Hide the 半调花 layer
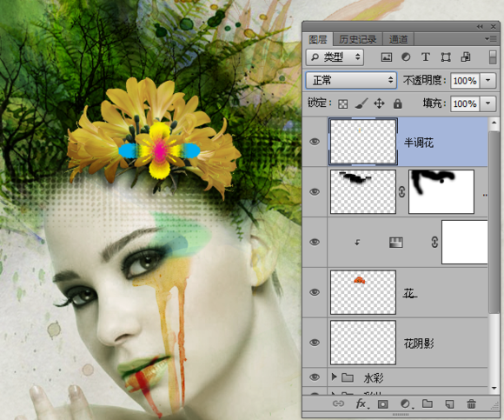The width and height of the screenshot is (504, 420). [x=315, y=142]
